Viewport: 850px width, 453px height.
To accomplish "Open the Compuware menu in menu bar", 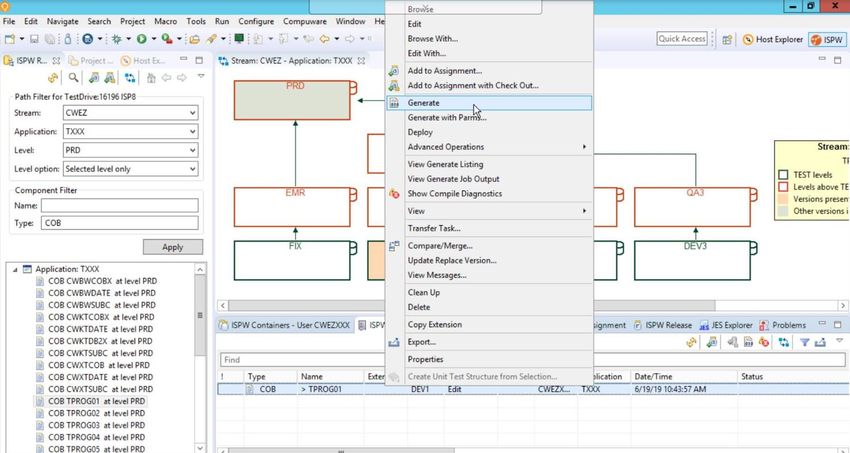I will (x=305, y=22).
